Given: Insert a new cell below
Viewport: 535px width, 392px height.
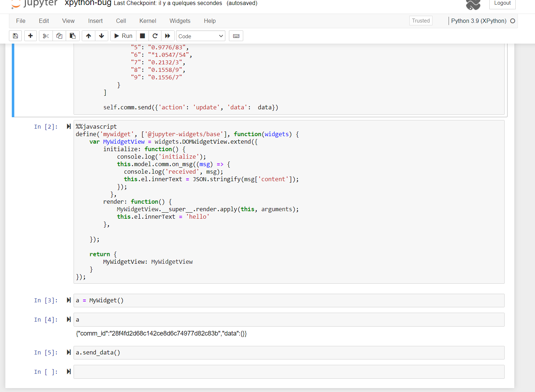Looking at the screenshot, I should tap(30, 36).
